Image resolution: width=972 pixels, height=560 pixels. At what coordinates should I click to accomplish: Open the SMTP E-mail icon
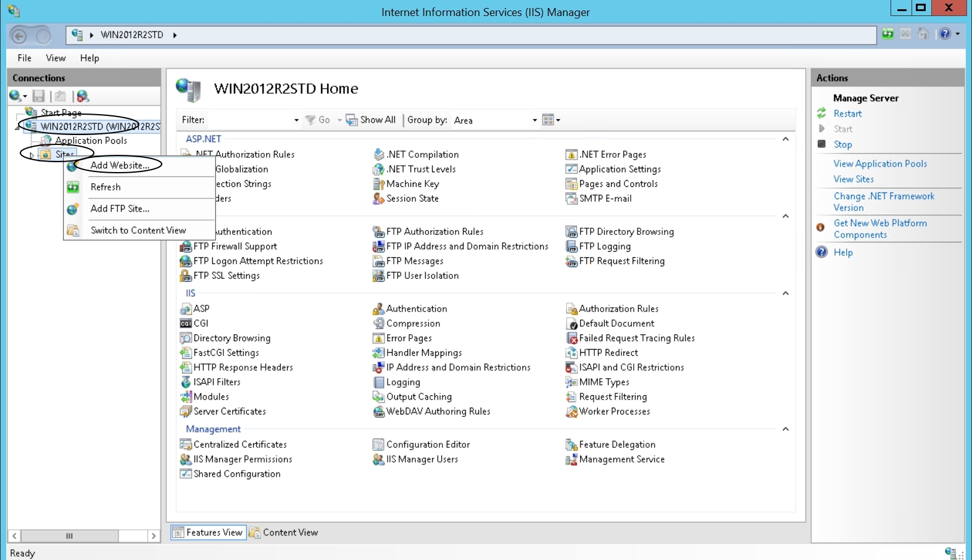click(571, 199)
